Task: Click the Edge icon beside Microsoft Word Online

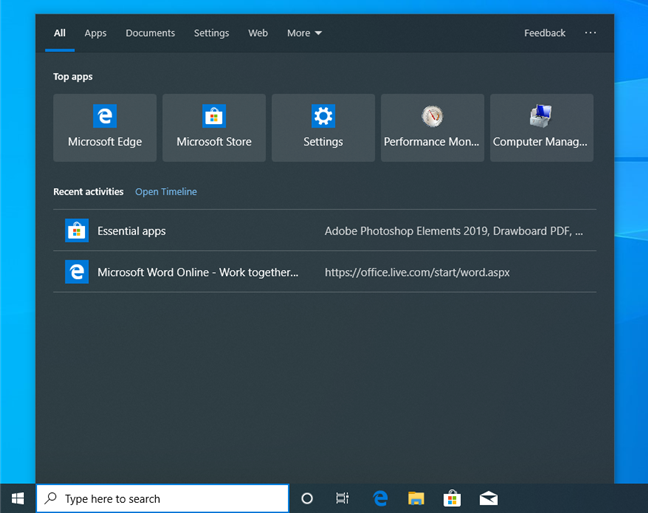Action: 77,272
